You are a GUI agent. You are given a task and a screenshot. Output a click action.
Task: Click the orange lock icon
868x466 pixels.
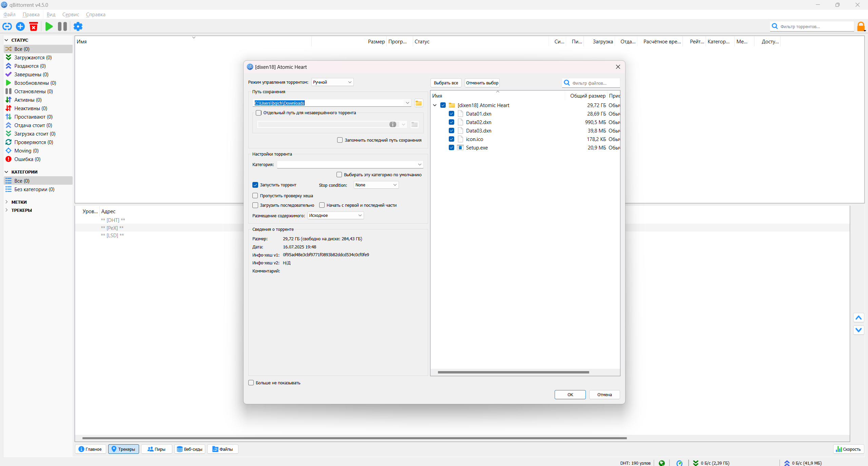(x=861, y=26)
